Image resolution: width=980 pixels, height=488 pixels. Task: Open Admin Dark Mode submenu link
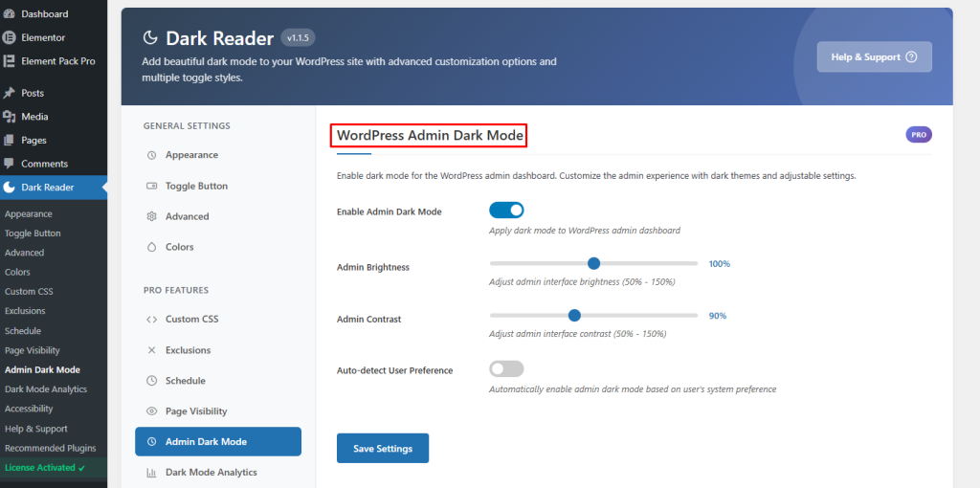tap(42, 370)
